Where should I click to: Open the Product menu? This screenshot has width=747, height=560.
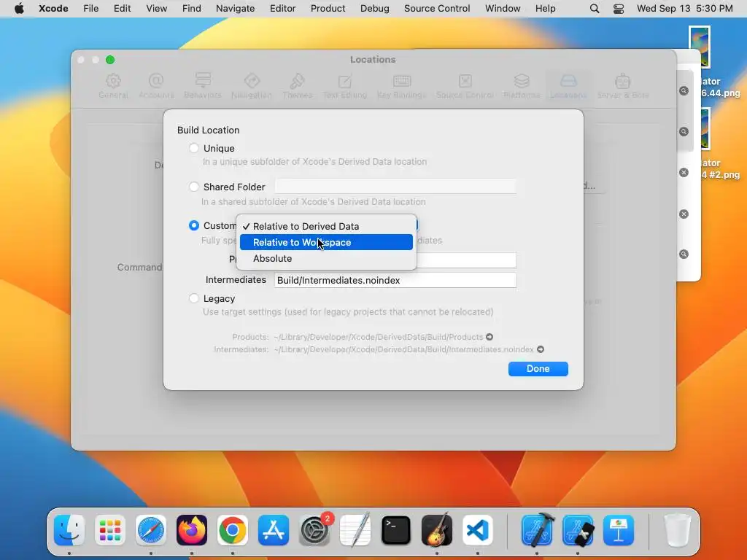click(328, 9)
